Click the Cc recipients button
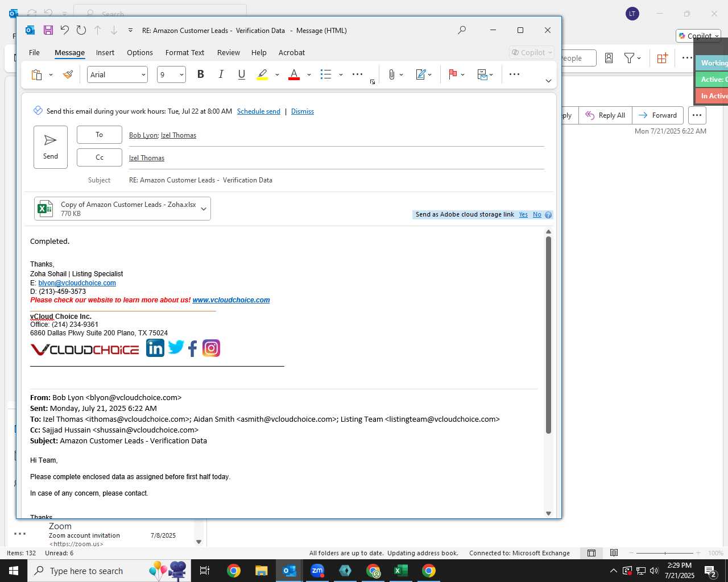Screen dimensions: 728x582 (x=100, y=157)
